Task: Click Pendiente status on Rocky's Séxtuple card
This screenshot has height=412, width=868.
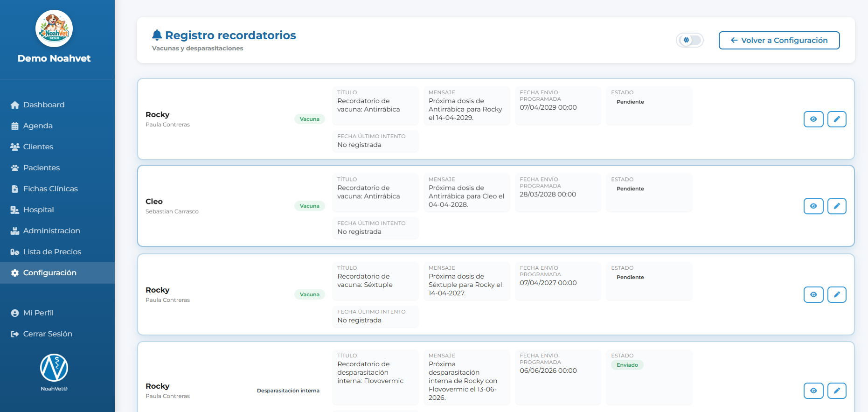Action: [630, 277]
